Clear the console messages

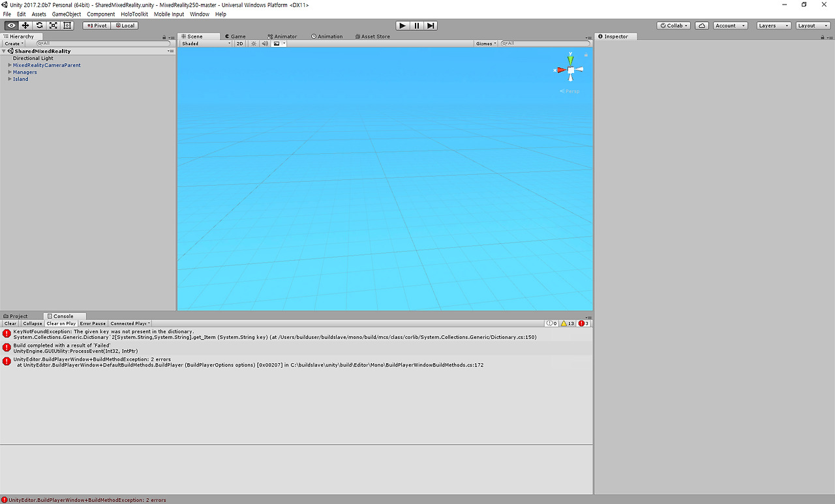pyautogui.click(x=10, y=323)
